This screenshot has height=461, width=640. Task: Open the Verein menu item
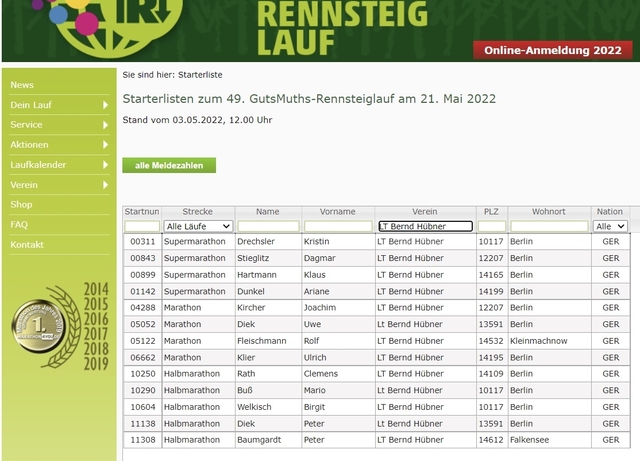[24, 185]
